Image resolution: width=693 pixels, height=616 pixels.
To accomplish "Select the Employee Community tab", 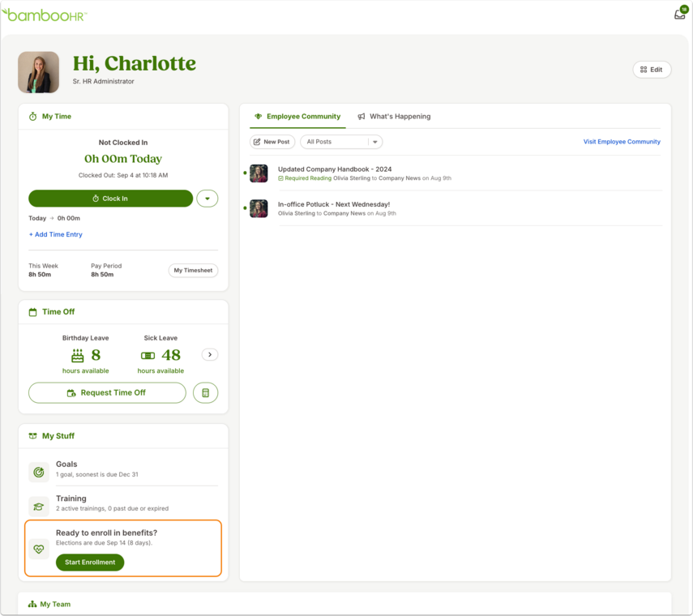I will [298, 116].
